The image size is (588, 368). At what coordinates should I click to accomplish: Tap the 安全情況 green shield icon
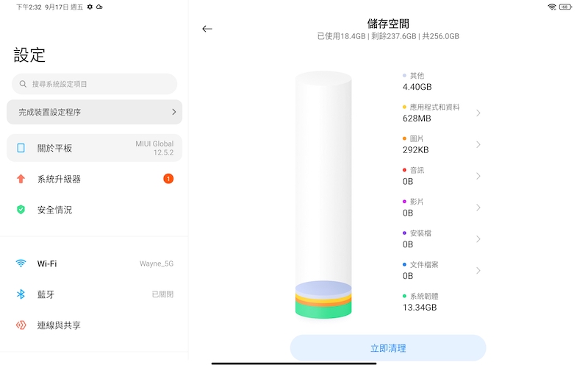point(21,210)
